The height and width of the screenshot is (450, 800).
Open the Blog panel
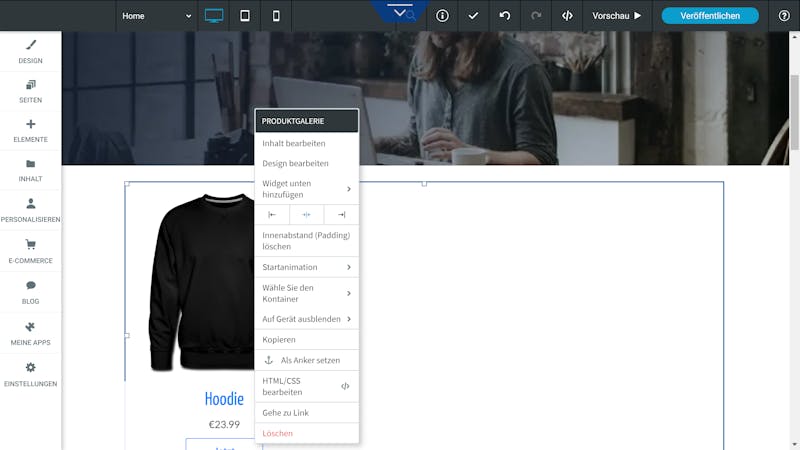coord(31,292)
